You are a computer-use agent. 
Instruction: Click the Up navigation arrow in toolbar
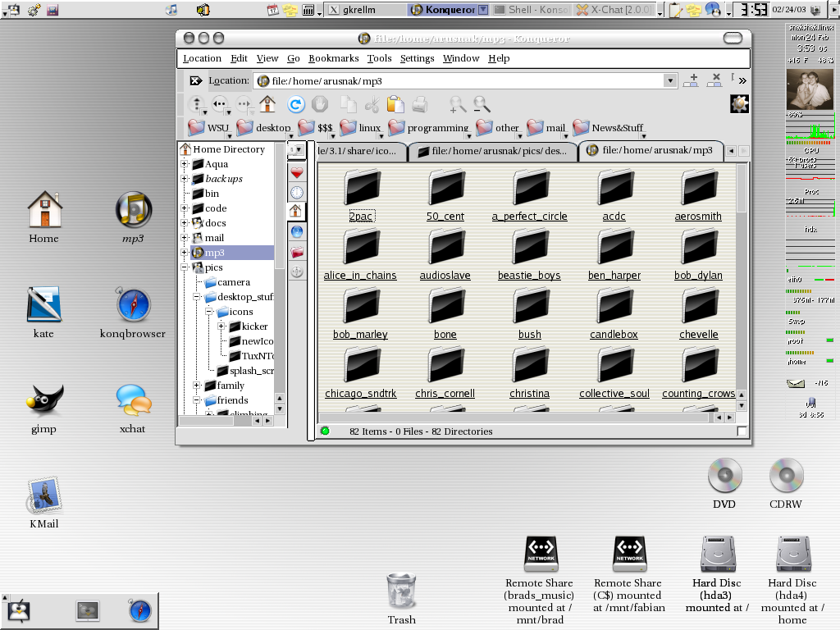point(196,104)
